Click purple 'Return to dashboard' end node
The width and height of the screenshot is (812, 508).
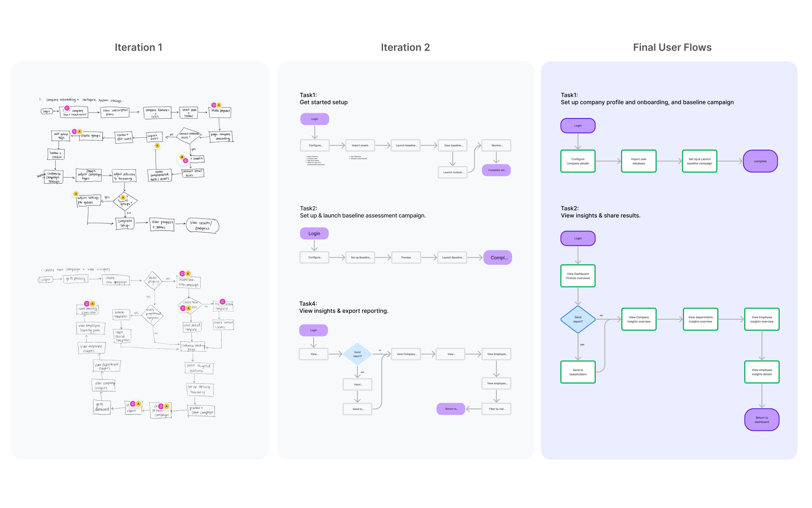click(x=762, y=420)
